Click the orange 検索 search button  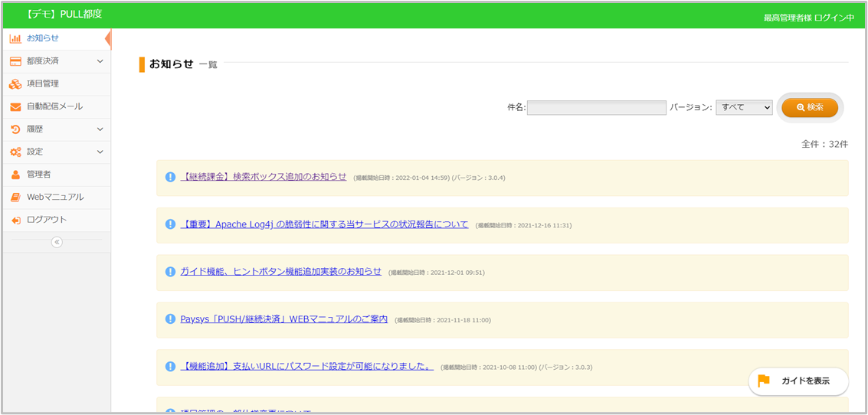[810, 108]
